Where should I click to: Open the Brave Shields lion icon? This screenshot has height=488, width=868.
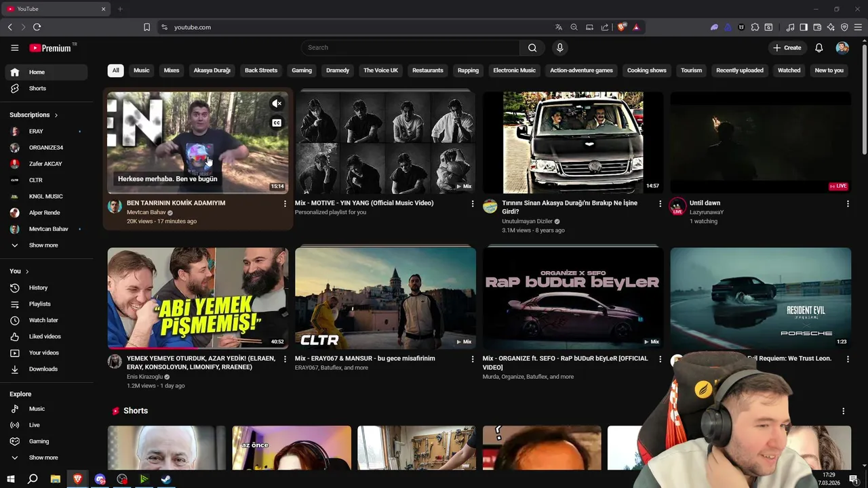tap(622, 27)
